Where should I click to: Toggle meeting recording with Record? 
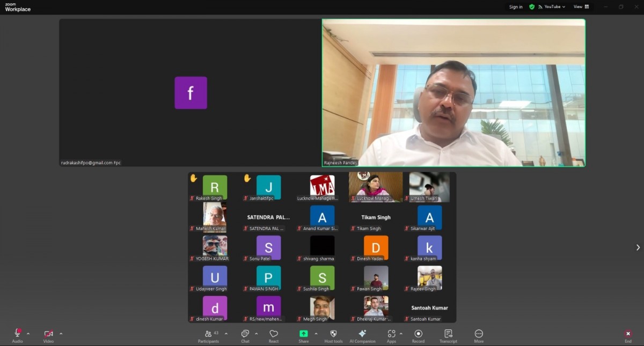(418, 336)
